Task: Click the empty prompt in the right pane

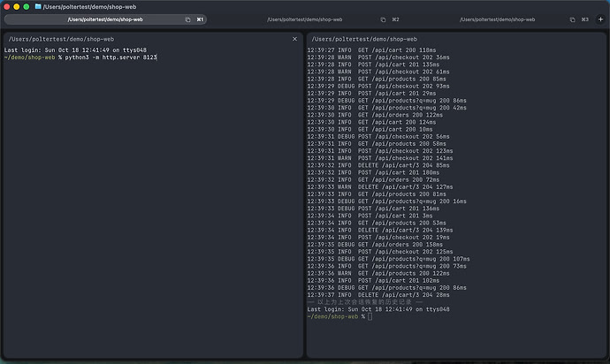Action: [370, 316]
